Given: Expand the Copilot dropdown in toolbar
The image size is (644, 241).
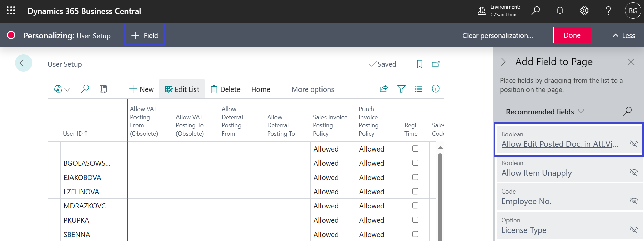Looking at the screenshot, I should 62,89.
